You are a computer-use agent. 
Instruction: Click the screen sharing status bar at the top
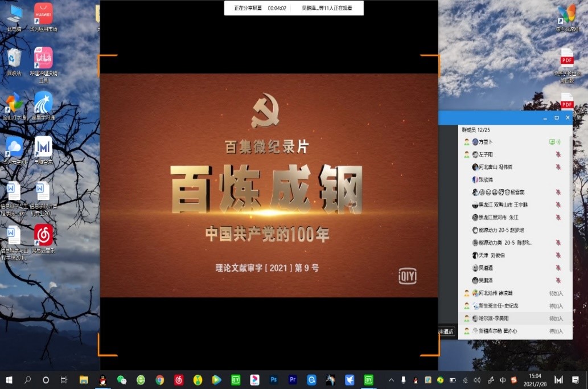[293, 8]
